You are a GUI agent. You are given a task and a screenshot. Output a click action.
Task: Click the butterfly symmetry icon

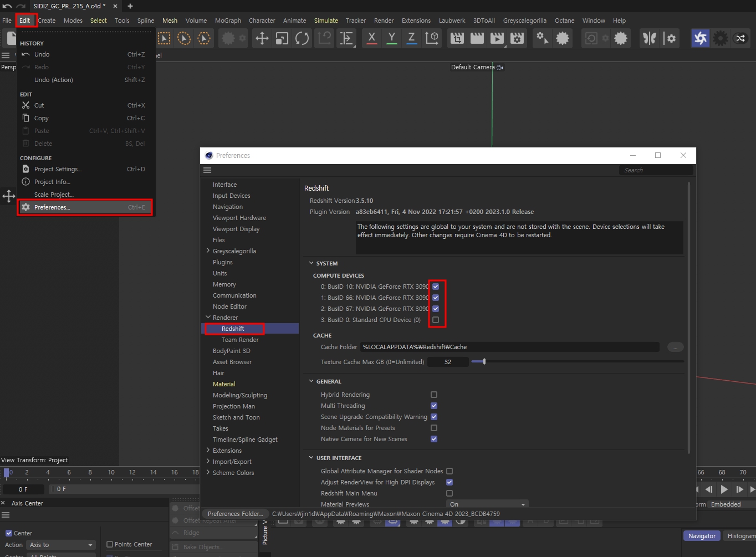[650, 38]
